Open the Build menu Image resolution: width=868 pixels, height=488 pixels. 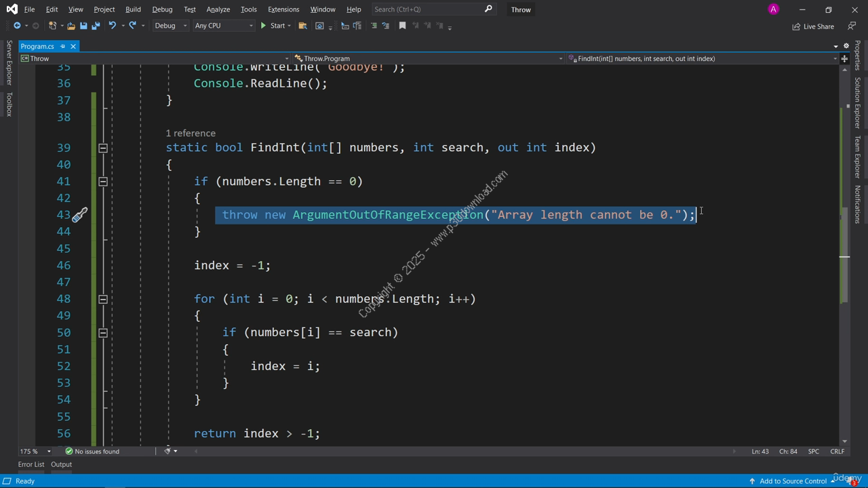(x=133, y=9)
